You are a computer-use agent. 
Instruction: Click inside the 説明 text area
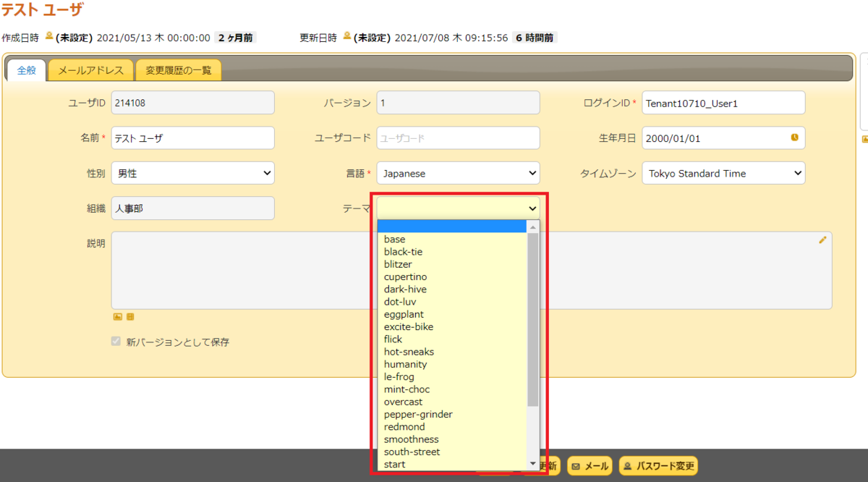coord(472,271)
